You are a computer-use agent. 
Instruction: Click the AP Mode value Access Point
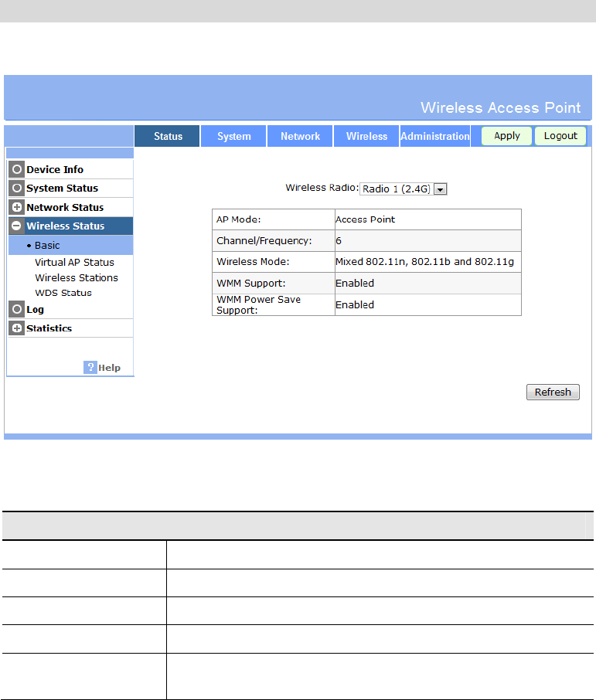[x=365, y=219]
